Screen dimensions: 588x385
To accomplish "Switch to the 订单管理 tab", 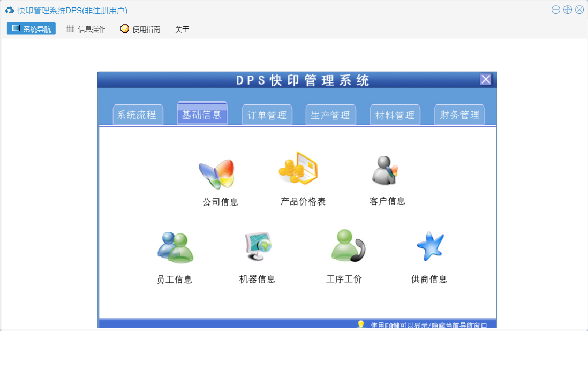I will coord(267,115).
